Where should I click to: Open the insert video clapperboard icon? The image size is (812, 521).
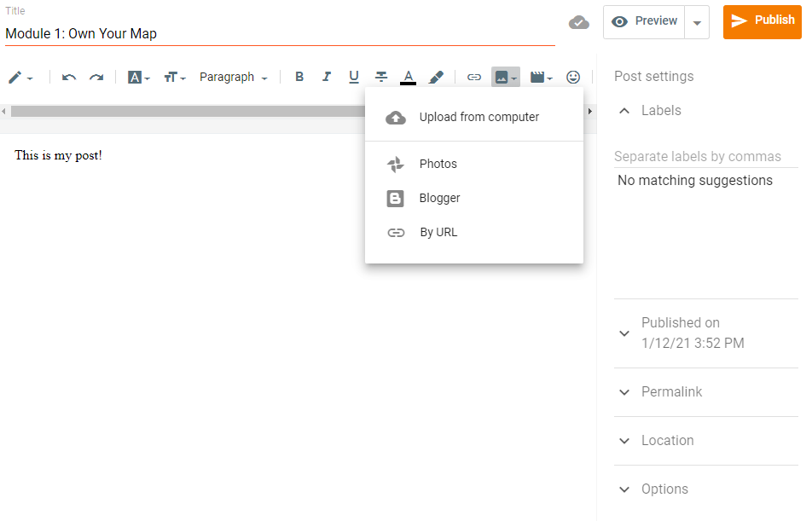tap(541, 78)
